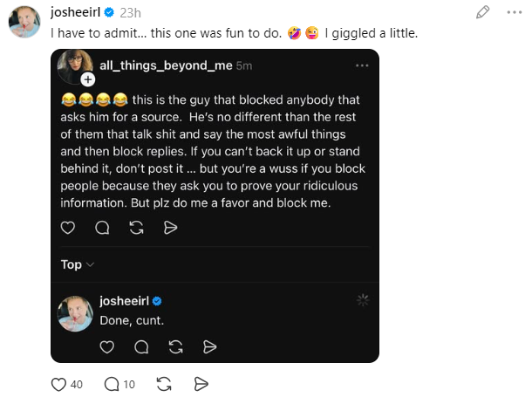Share the main josheeirl post
The image size is (532, 404).
tap(200, 384)
